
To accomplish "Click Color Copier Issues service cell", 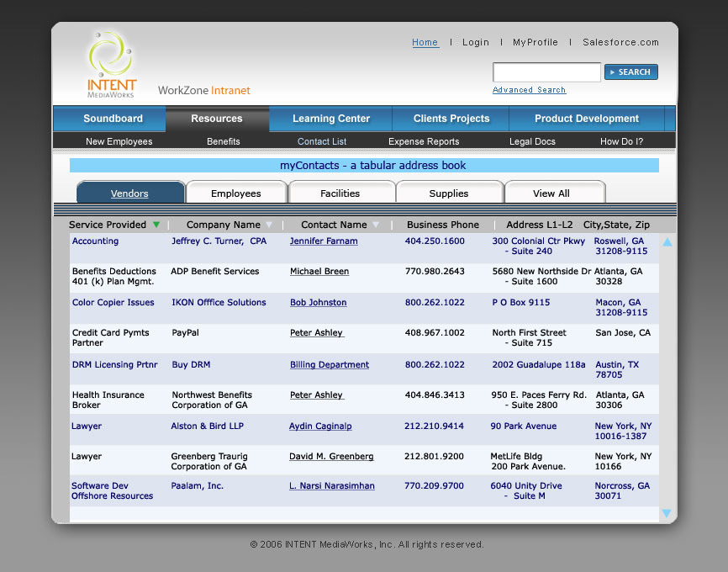I will [113, 303].
